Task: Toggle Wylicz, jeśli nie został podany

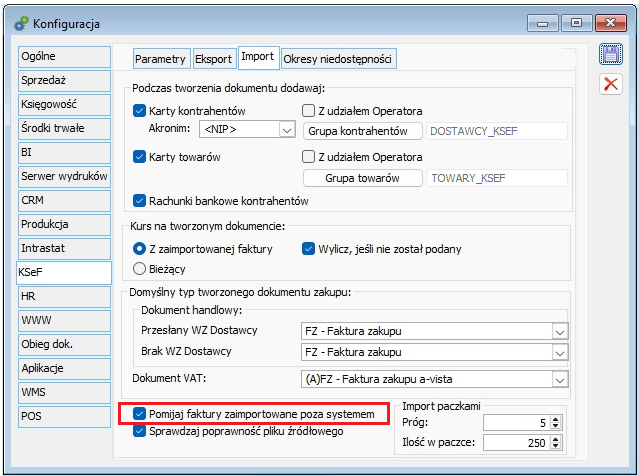Action: [308, 249]
